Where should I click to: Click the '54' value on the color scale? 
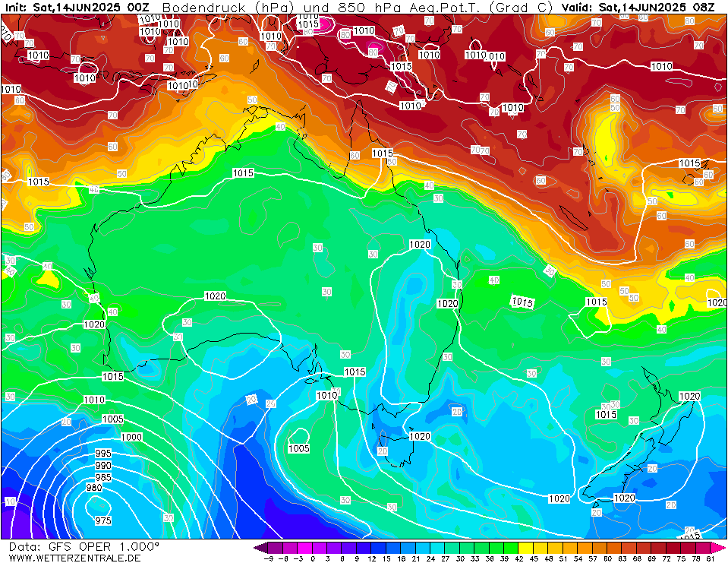578,558
